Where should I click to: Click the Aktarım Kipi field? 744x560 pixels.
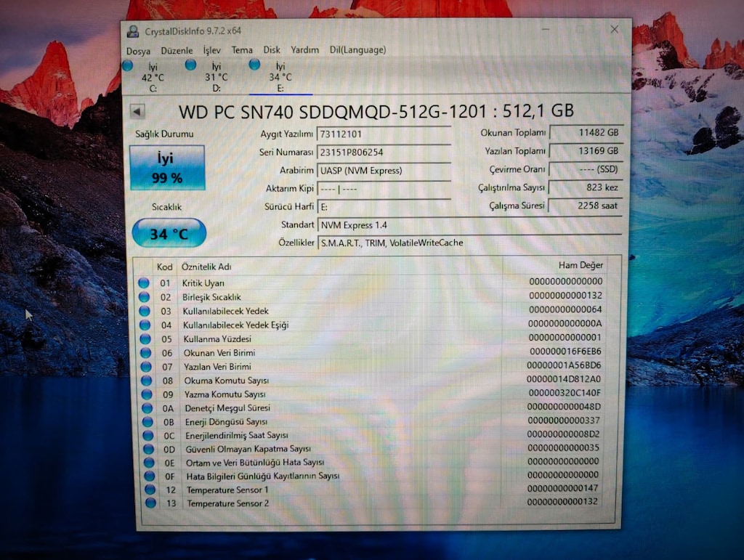(384, 189)
